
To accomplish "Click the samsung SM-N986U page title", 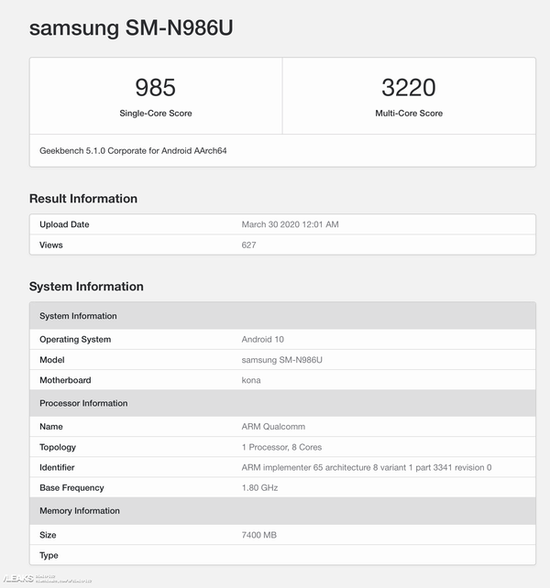I will [x=131, y=28].
